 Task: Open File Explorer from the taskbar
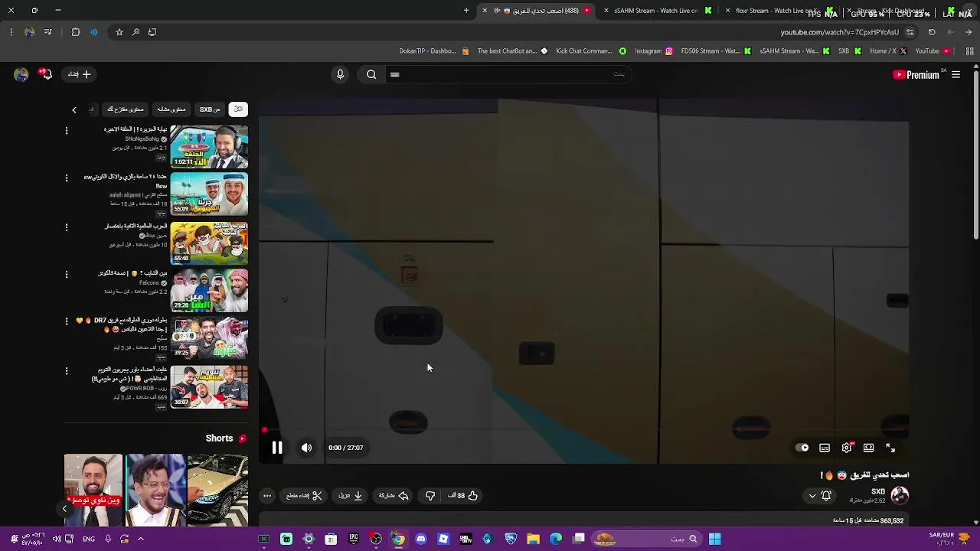coord(534,540)
